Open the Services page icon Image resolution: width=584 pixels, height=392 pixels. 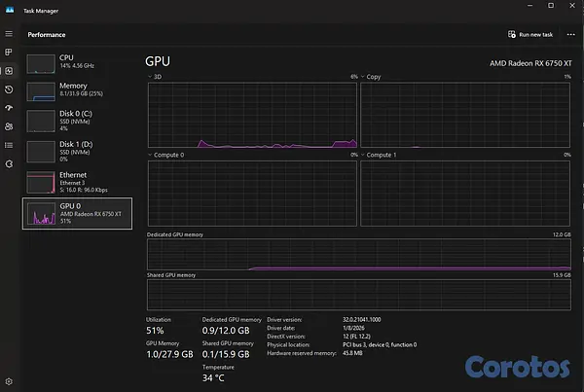pos(9,163)
